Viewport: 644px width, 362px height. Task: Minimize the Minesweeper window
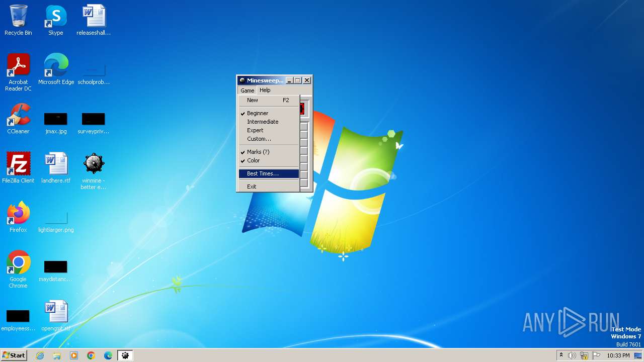pyautogui.click(x=289, y=80)
